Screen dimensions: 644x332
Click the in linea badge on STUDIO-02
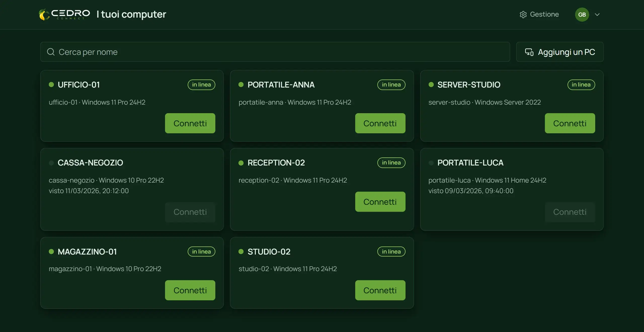pos(391,252)
